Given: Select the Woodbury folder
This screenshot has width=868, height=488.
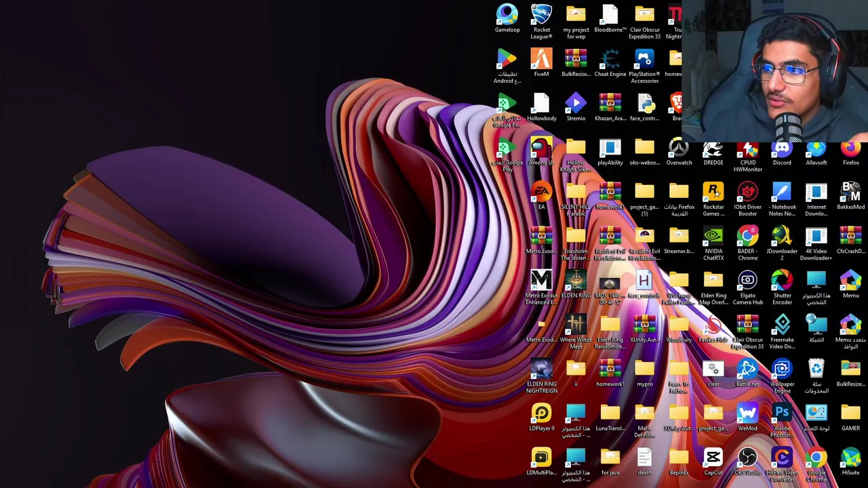Looking at the screenshot, I should click(x=679, y=329).
